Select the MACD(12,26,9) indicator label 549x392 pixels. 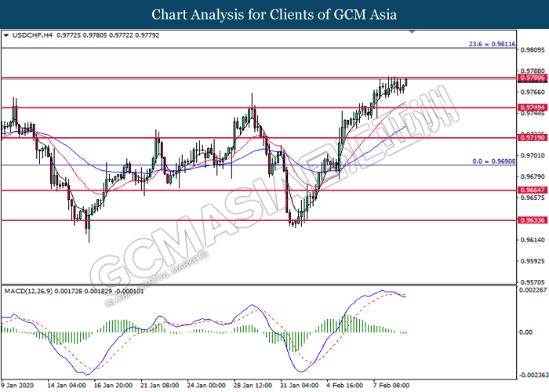point(30,290)
